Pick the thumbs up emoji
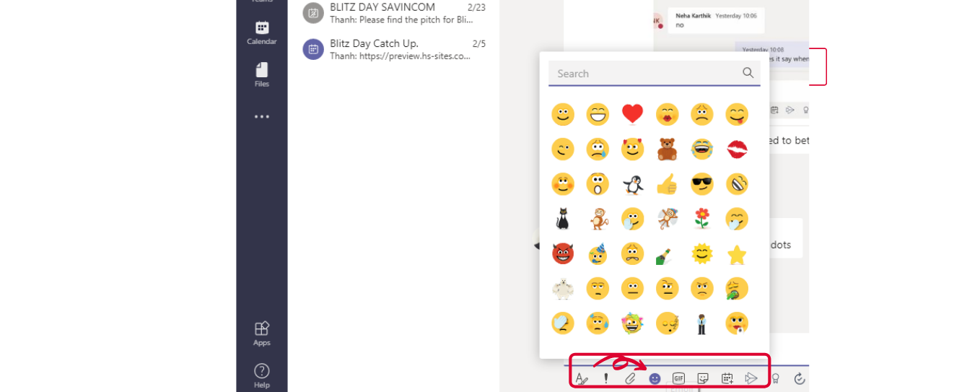 tap(667, 185)
